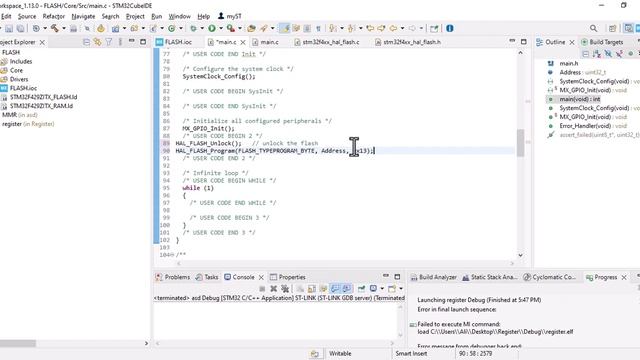Open Project Explorer view menu dots
640x360 pixels.
pyautogui.click(x=120, y=42)
